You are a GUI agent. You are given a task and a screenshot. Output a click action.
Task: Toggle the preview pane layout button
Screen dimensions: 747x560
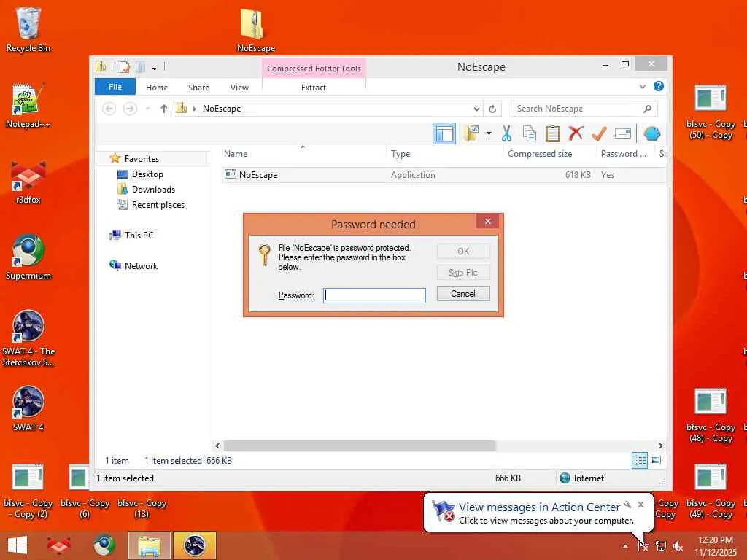click(444, 134)
